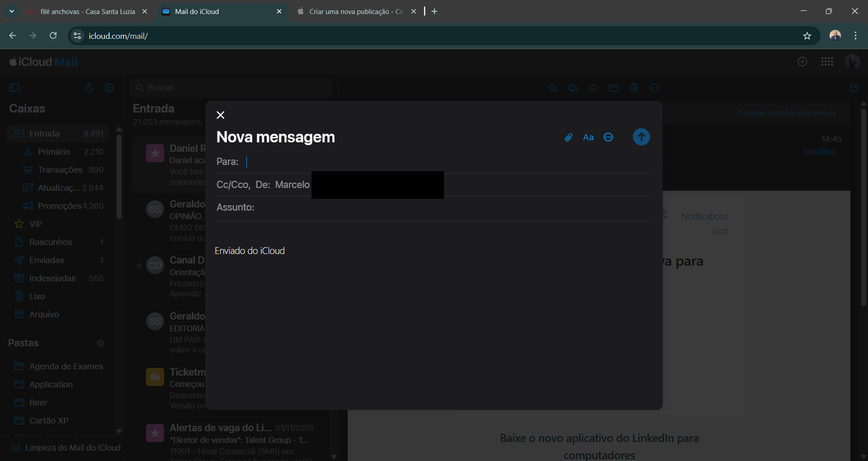Image resolution: width=868 pixels, height=461 pixels.
Task: Open the iCloud add (plus circle) icon
Action: click(x=802, y=61)
